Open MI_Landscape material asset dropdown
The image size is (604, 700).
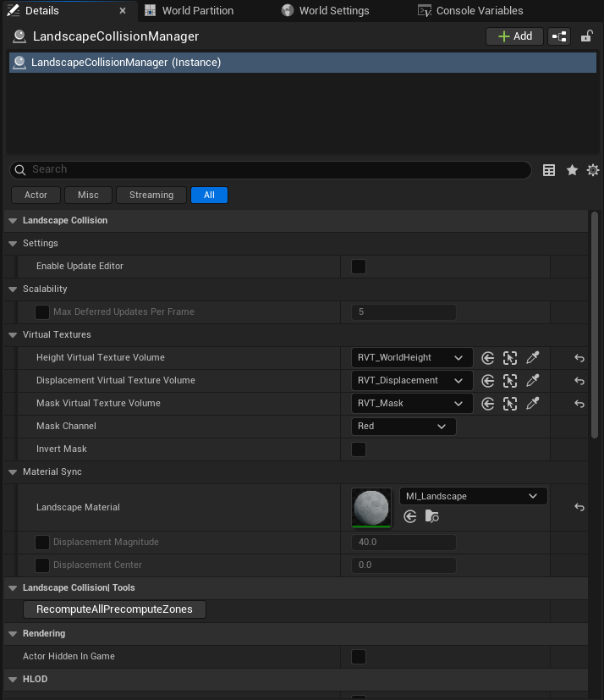point(473,496)
